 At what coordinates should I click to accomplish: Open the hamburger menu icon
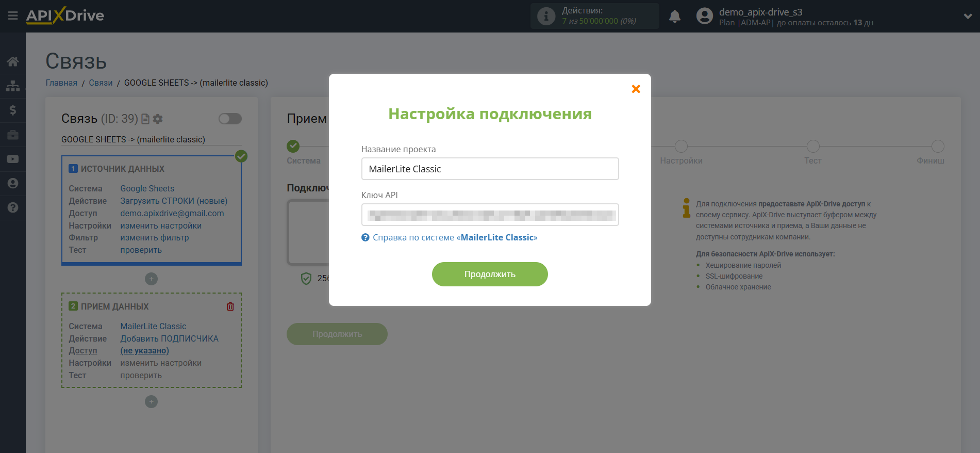[x=13, y=16]
